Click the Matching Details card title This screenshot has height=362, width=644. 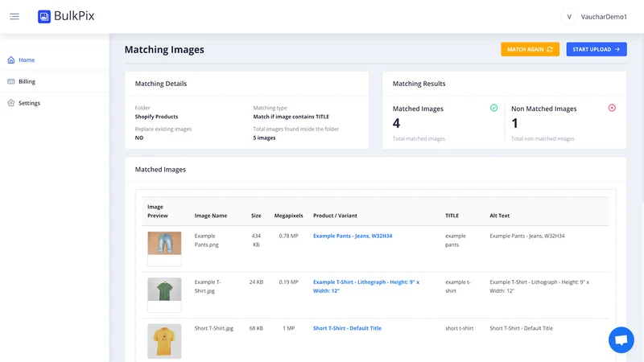click(160, 84)
